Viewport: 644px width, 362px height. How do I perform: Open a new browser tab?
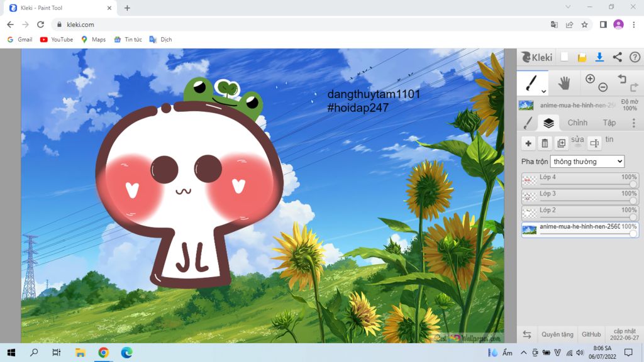coord(127,8)
